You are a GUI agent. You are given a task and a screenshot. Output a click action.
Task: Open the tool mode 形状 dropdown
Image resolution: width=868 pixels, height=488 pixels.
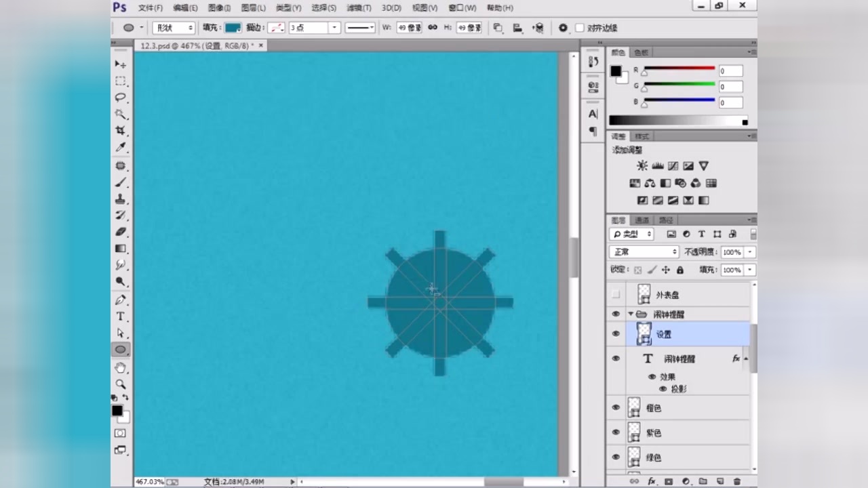174,28
